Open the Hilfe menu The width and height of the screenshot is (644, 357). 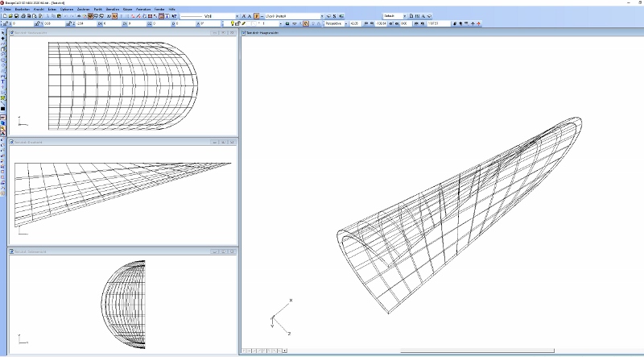point(173,9)
